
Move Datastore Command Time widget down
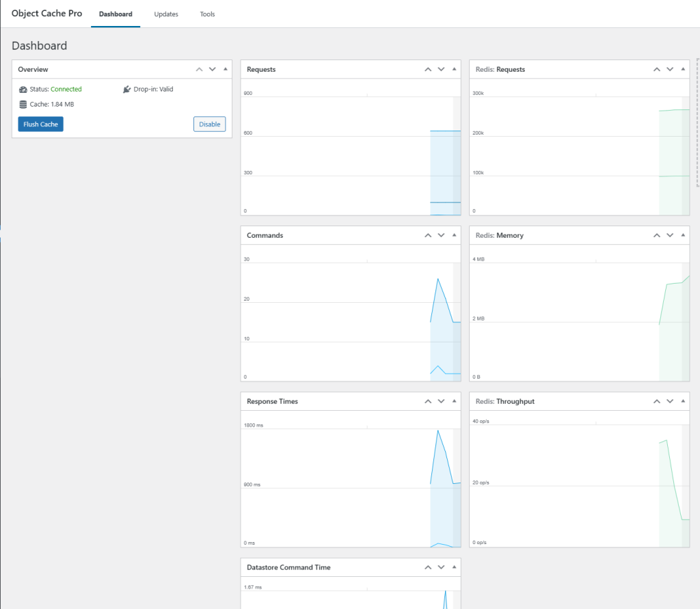(441, 567)
